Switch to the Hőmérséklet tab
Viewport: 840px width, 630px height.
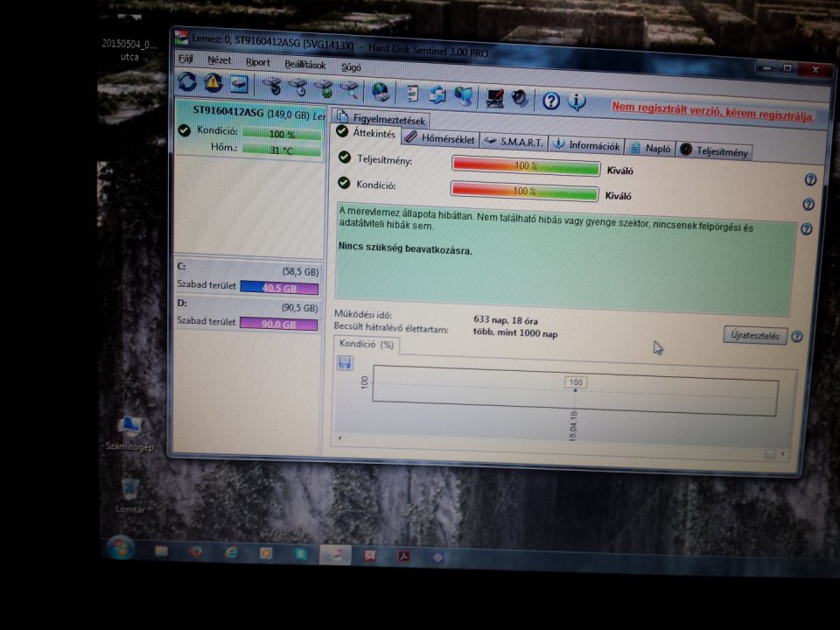pos(440,138)
